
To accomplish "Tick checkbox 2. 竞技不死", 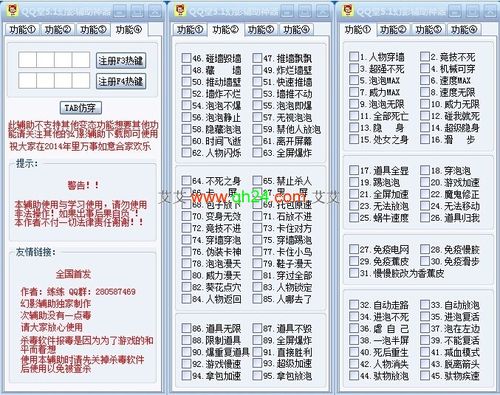I will [x=425, y=56].
